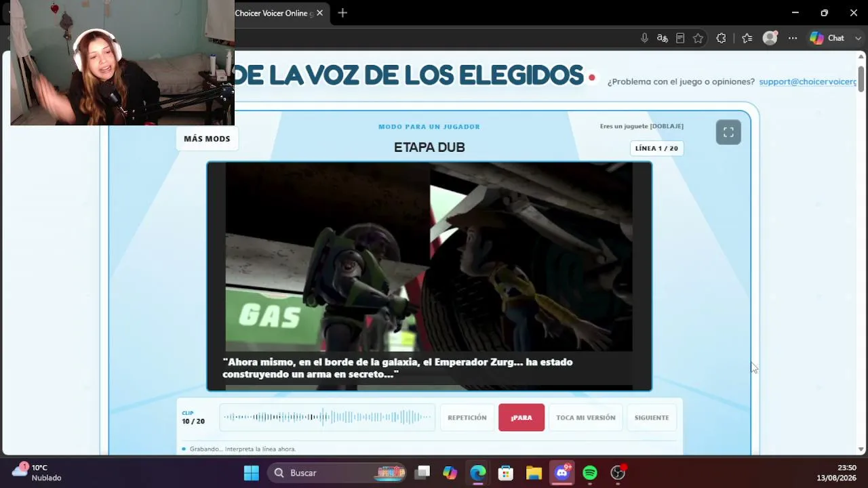
Task: Open Task View on the taskbar
Action: pos(422,472)
